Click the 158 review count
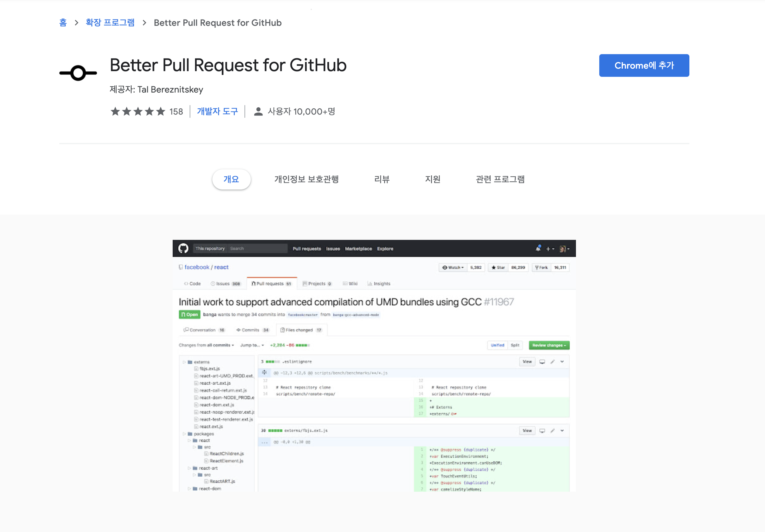 point(176,111)
